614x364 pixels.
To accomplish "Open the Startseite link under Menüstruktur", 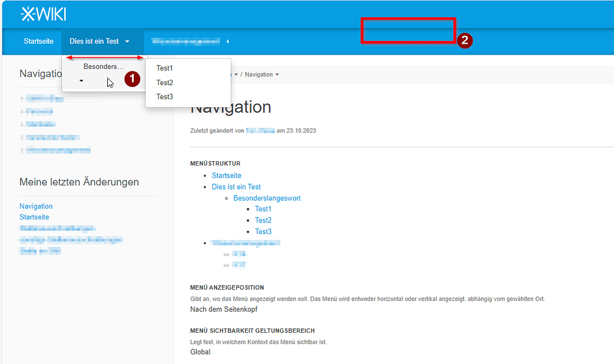I will tap(226, 175).
